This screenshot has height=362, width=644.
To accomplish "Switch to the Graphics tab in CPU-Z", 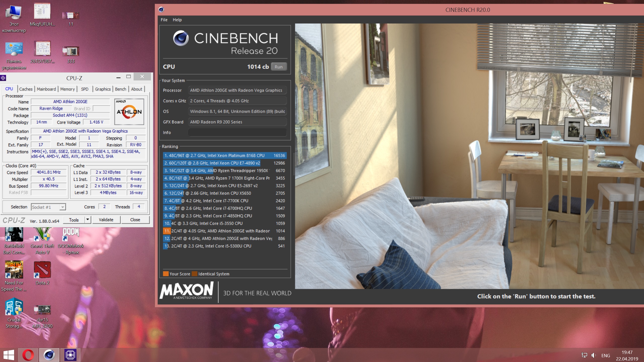I will click(x=103, y=89).
